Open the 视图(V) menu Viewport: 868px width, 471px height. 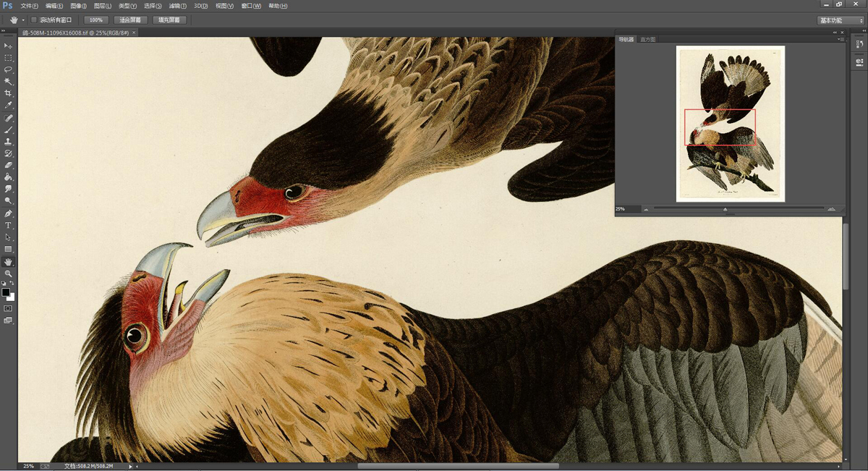point(226,6)
